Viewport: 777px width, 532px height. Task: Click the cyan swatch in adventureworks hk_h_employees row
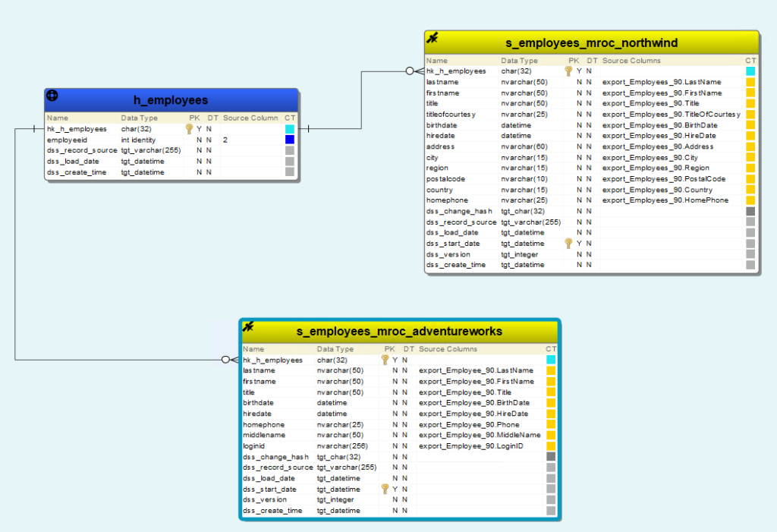click(x=551, y=360)
